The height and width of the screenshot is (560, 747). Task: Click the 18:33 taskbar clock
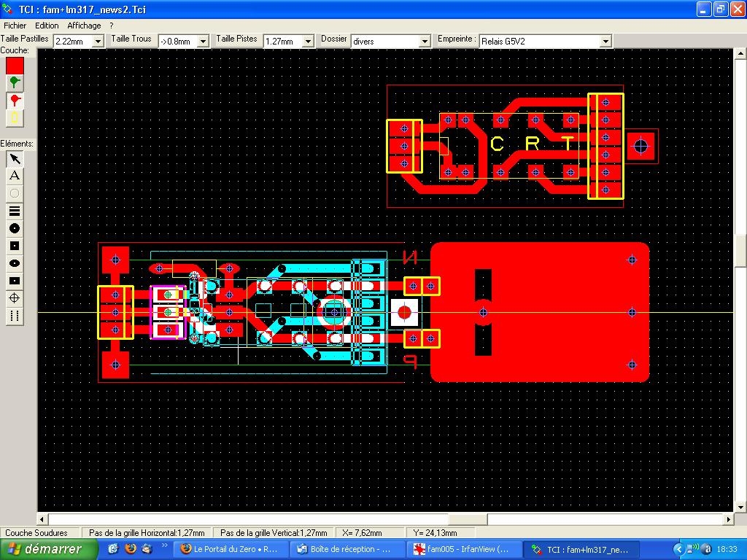click(727, 550)
